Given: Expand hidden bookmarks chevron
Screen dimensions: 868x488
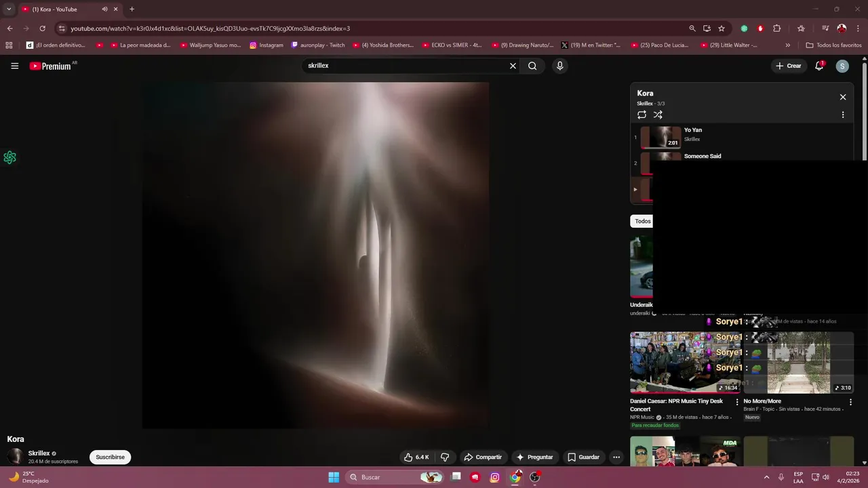Looking at the screenshot, I should pos(787,45).
